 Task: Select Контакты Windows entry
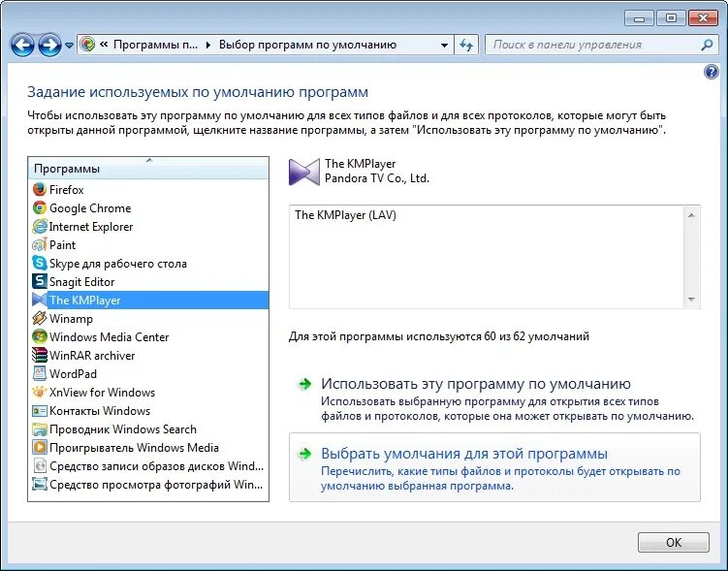click(x=148, y=411)
